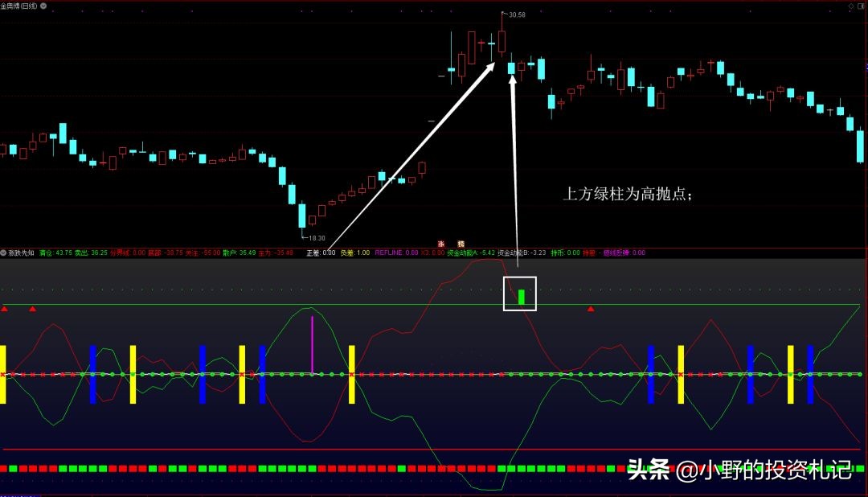Select the 正差:0.00 label
This screenshot has width=868, height=497.
pos(320,250)
